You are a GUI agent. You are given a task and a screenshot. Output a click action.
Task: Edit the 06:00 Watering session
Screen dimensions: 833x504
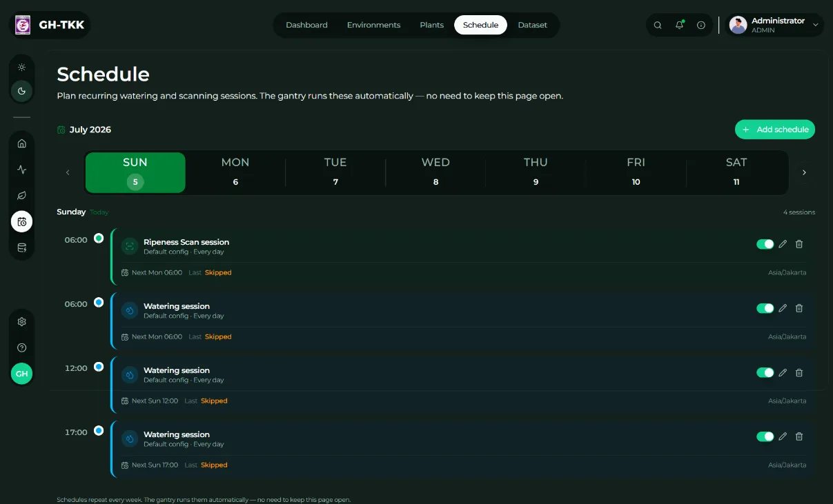click(x=783, y=308)
